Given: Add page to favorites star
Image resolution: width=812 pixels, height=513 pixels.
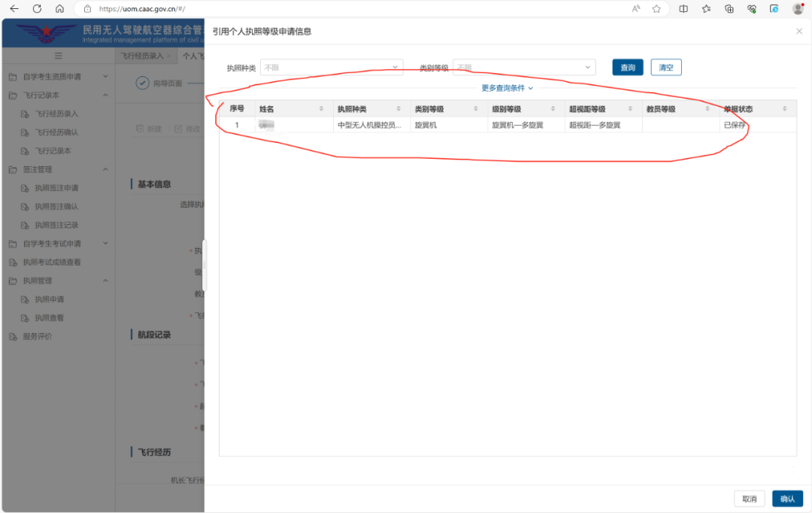Looking at the screenshot, I should coord(656,8).
